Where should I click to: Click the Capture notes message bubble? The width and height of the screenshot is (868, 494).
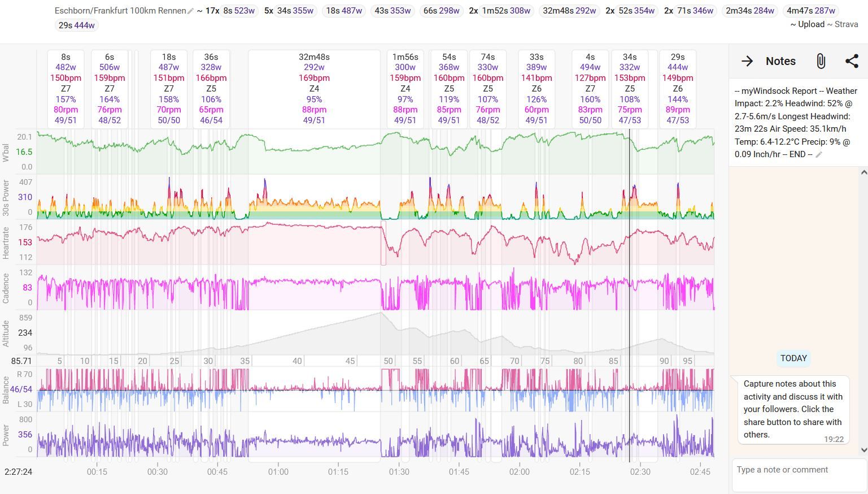[x=793, y=409]
